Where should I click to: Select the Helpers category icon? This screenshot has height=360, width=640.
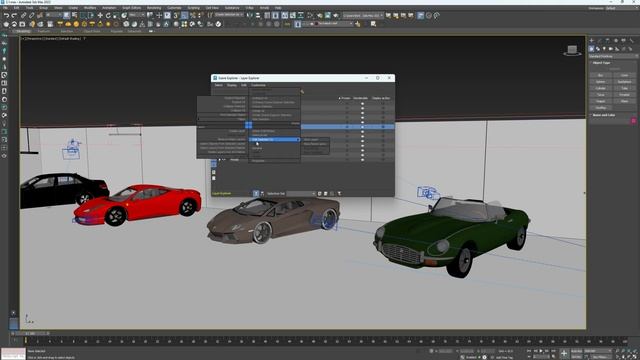coord(617,49)
